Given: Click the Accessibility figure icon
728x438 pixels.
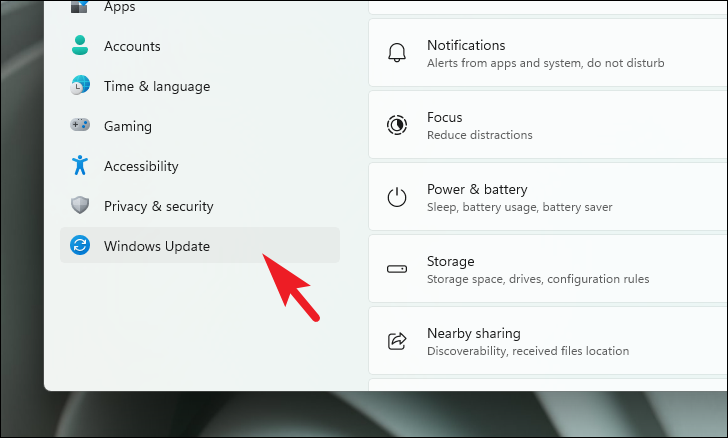Looking at the screenshot, I should (80, 165).
